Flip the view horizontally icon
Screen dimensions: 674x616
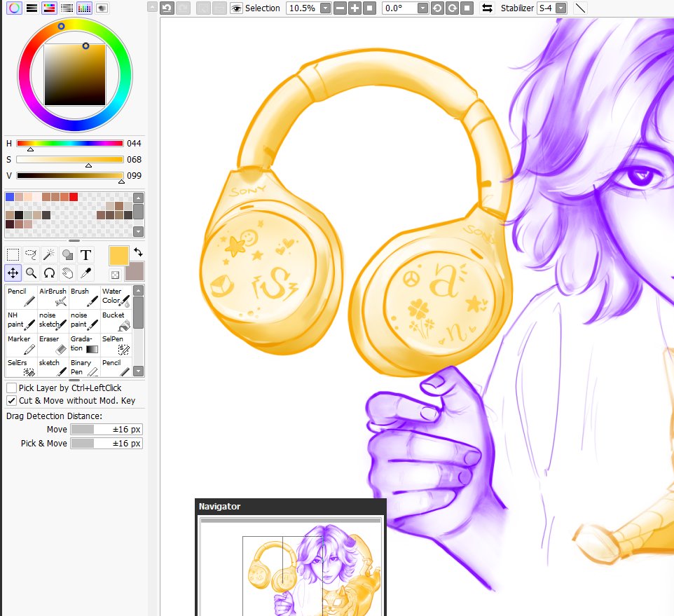coord(487,8)
